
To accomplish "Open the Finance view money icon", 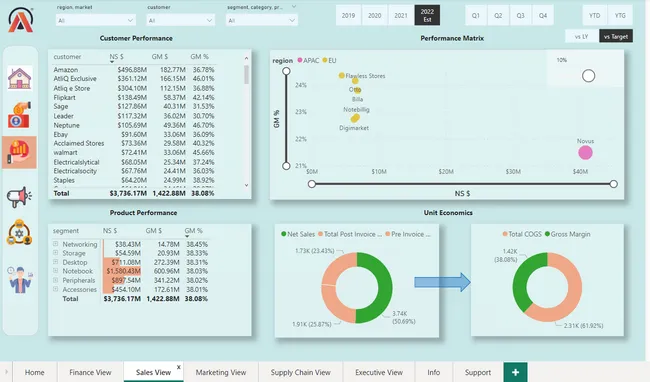I will (19, 115).
